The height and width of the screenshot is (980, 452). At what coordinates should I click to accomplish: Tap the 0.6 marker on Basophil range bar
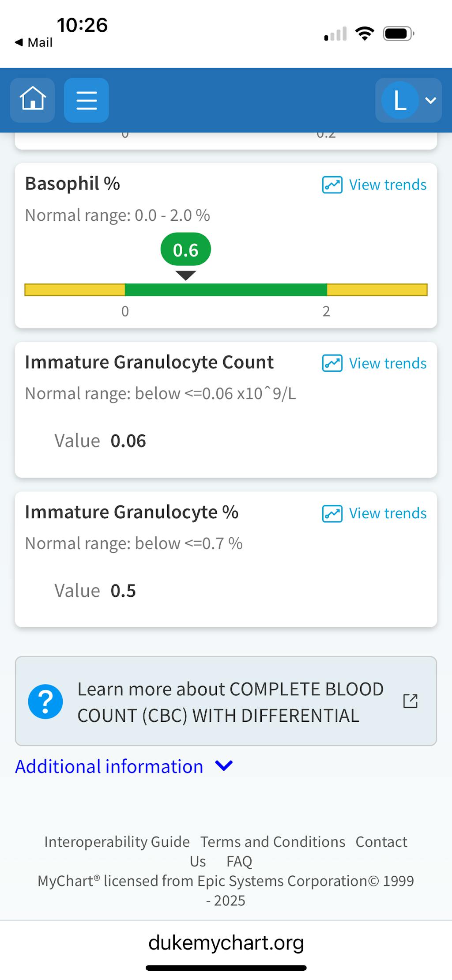click(185, 250)
